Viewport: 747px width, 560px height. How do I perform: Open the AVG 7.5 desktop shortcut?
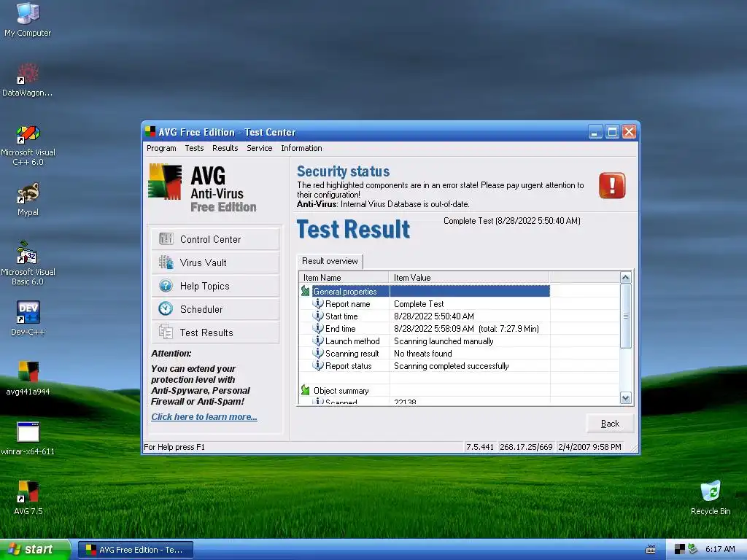click(x=28, y=497)
